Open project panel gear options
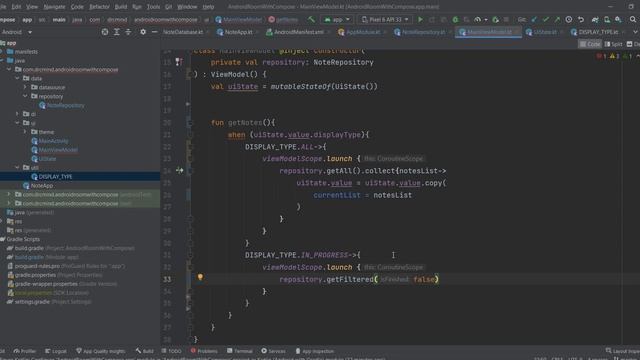 pyautogui.click(x=143, y=32)
